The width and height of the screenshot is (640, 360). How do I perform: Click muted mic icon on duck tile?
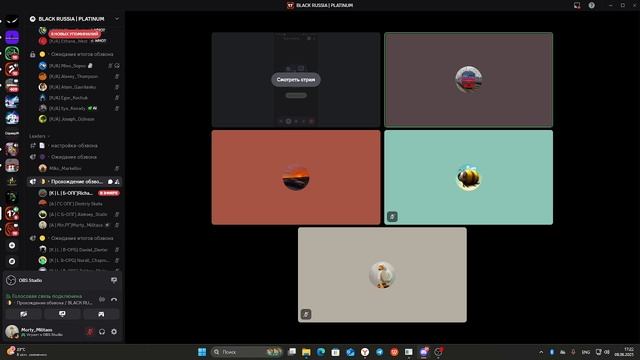click(x=306, y=314)
